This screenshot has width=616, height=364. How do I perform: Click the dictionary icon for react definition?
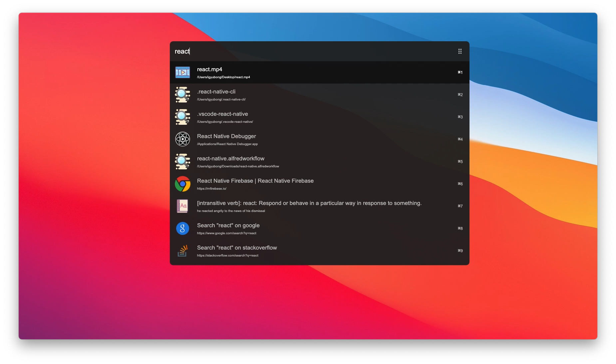point(182,206)
